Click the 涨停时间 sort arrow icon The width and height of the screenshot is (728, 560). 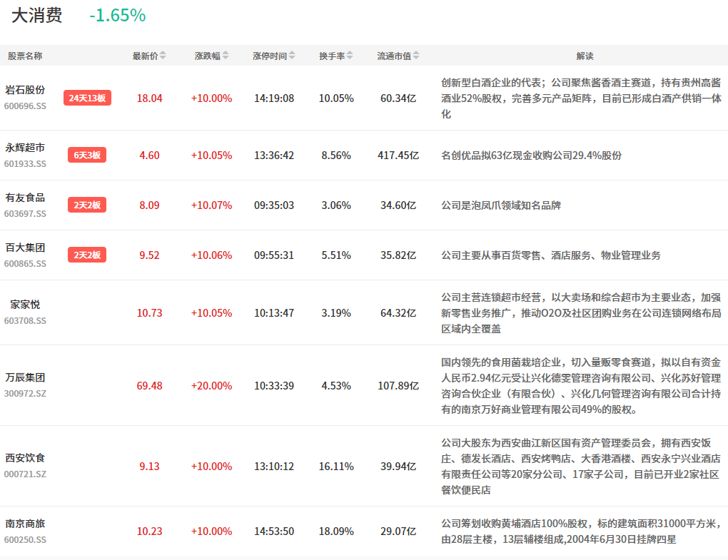pyautogui.click(x=292, y=56)
